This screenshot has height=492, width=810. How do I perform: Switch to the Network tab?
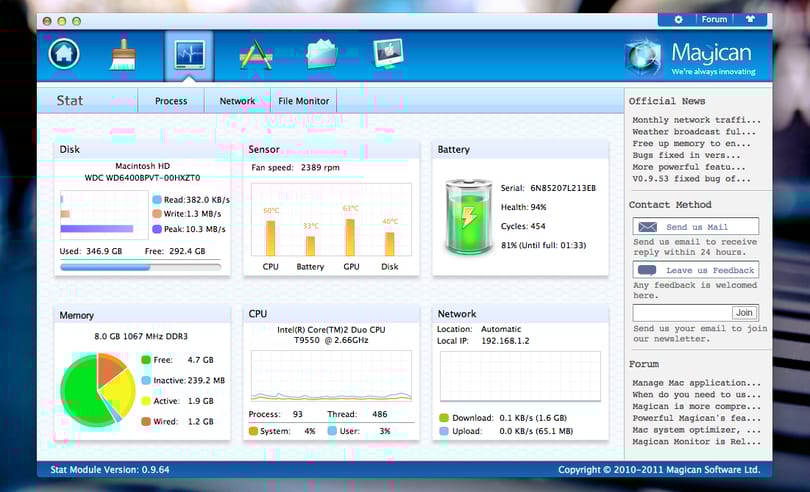tap(237, 101)
